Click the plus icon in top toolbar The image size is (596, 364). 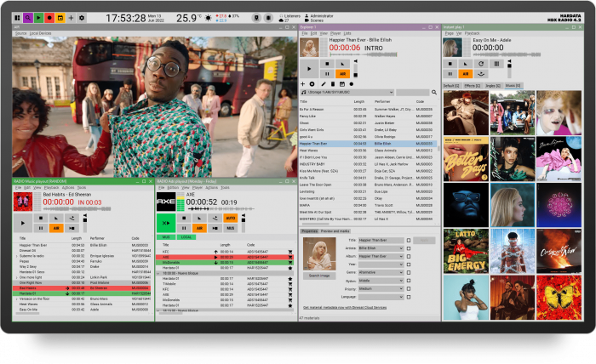(x=71, y=18)
